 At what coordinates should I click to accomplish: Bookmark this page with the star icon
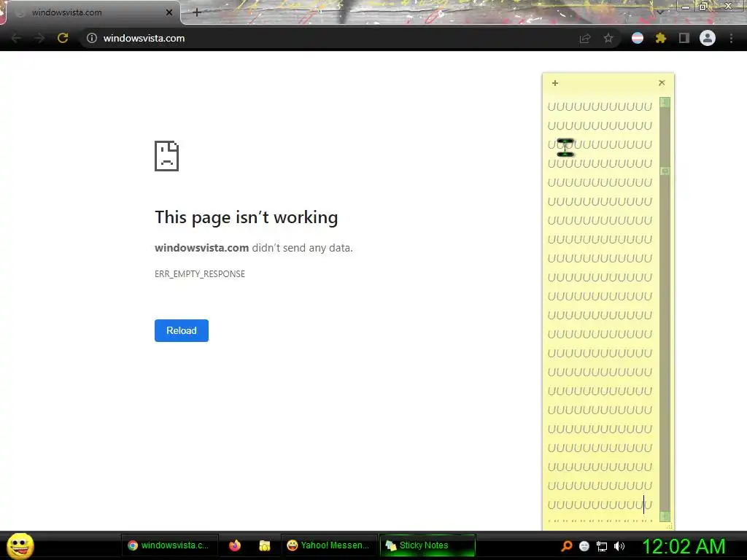tap(608, 38)
